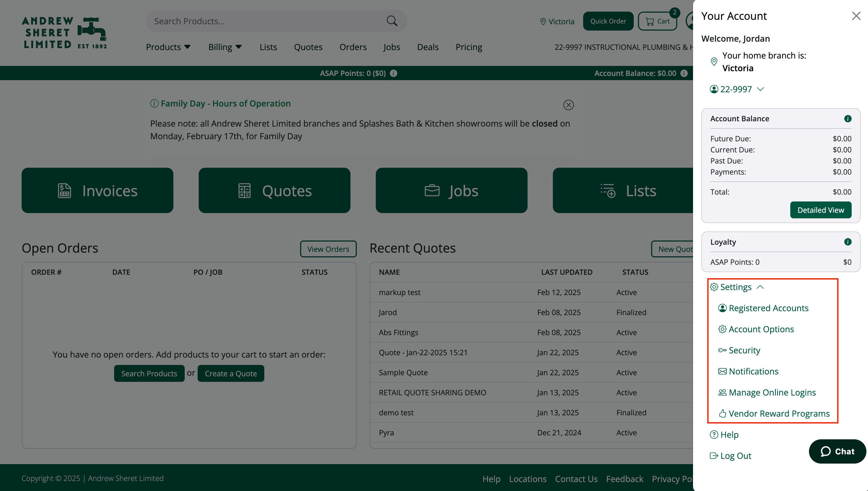The width and height of the screenshot is (868, 491).
Task: Click the LAST UPDATED column header
Action: click(567, 272)
